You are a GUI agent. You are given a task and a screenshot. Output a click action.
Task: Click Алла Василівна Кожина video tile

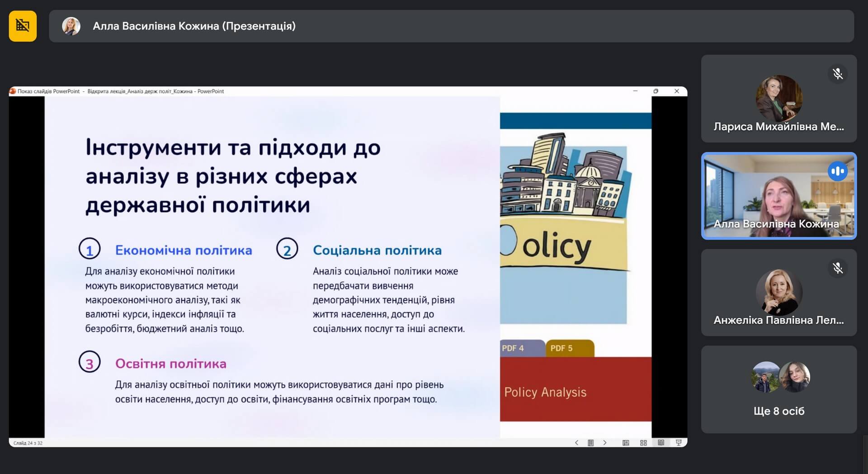[778, 196]
